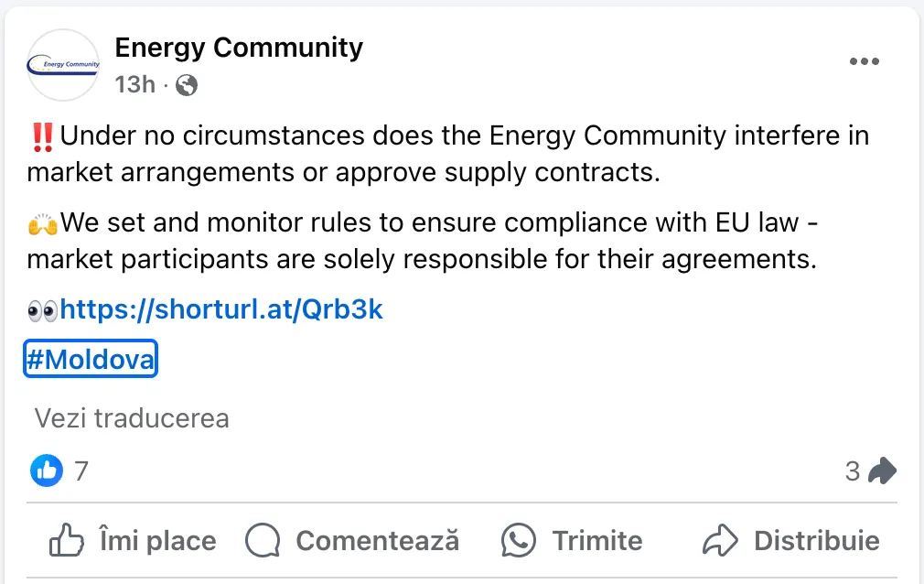Click the globe public audience icon

point(187,85)
